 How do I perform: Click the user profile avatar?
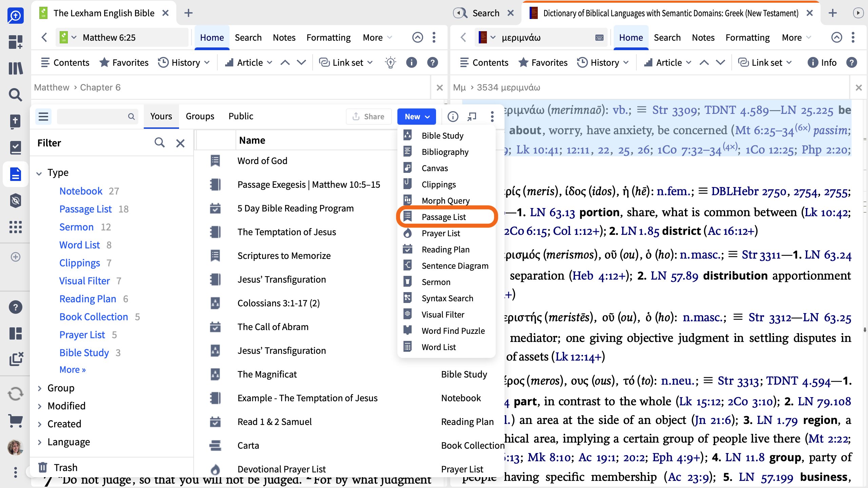[15, 447]
